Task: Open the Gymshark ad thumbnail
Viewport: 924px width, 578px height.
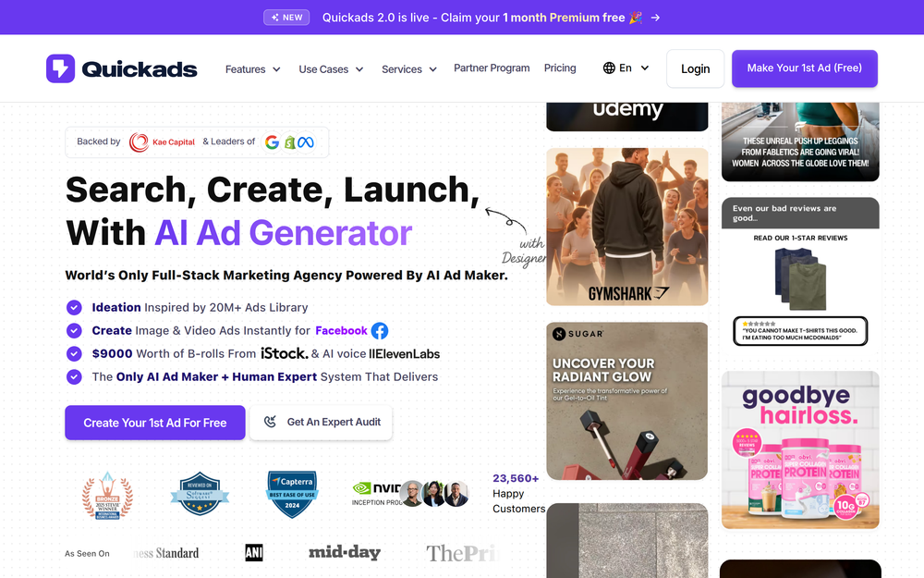Action: [627, 227]
